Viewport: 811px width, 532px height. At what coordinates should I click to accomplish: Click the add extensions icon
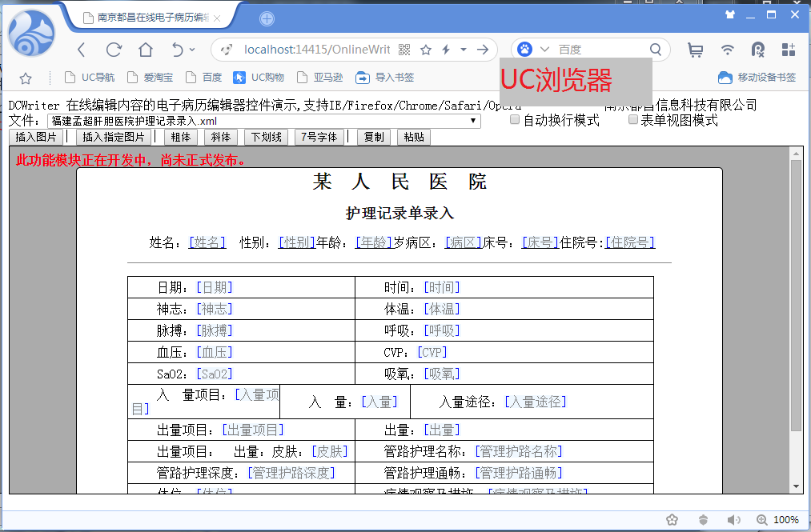pos(789,50)
